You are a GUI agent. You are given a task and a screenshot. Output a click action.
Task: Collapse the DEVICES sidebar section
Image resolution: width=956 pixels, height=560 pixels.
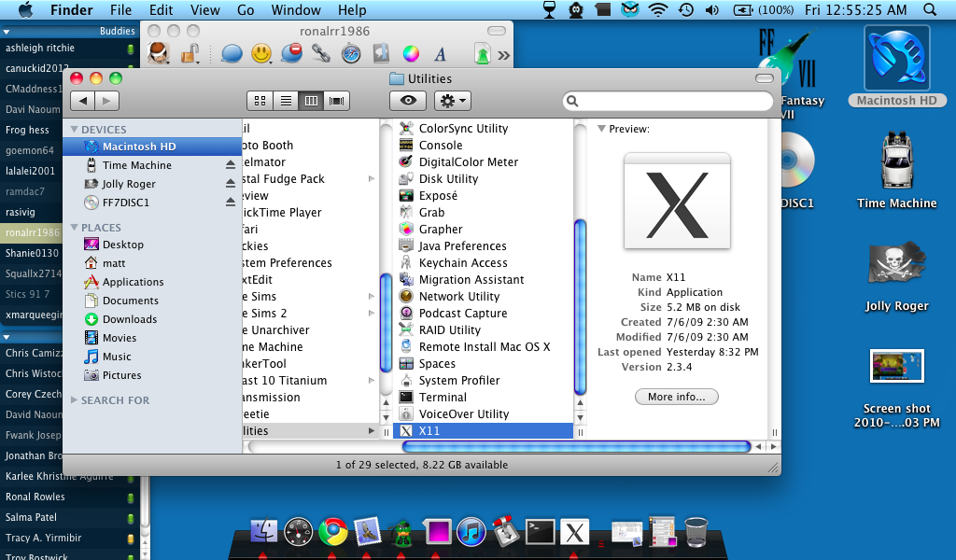[x=75, y=129]
